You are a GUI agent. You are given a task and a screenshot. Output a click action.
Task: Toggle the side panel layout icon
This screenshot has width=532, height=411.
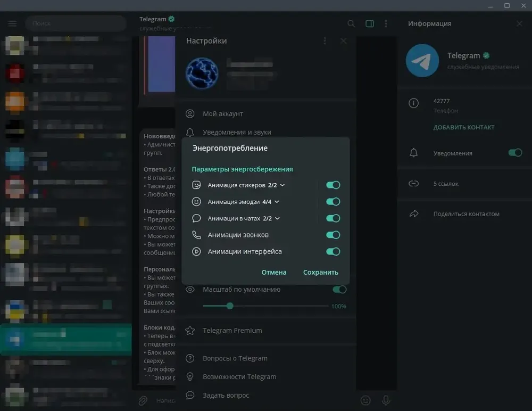370,23
